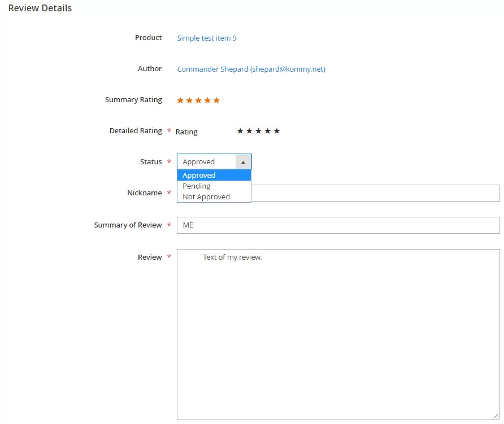Click the Review Details heading
Viewport: 504px width, 424px height.
point(40,8)
